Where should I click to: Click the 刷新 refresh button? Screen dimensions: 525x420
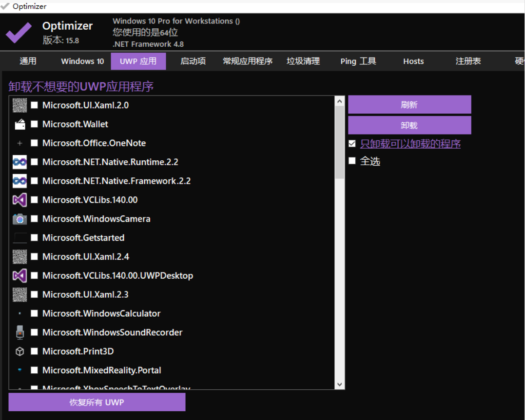click(x=409, y=105)
